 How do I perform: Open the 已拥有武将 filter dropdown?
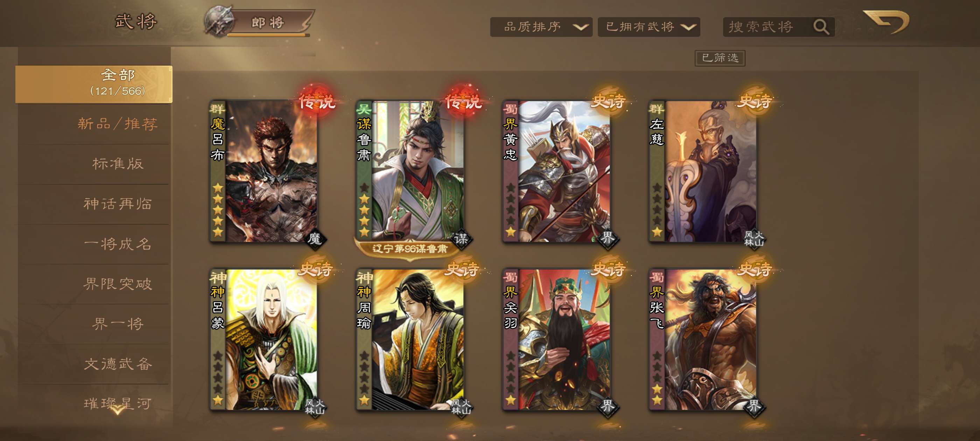pos(649,27)
